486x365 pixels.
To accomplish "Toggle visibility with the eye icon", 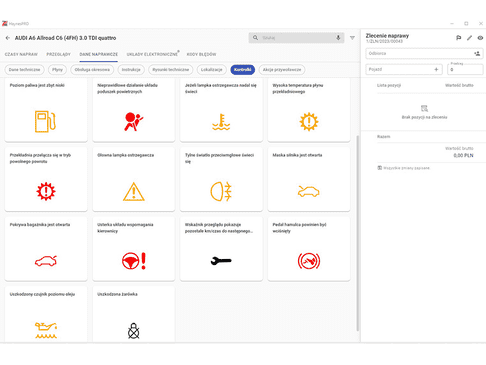I will click(x=480, y=38).
